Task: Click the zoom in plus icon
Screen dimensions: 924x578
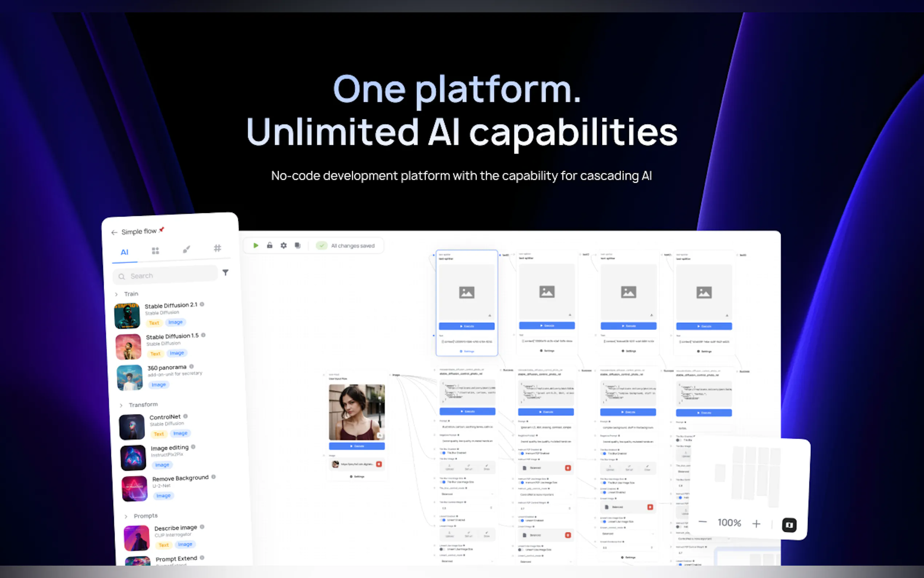Action: click(756, 524)
